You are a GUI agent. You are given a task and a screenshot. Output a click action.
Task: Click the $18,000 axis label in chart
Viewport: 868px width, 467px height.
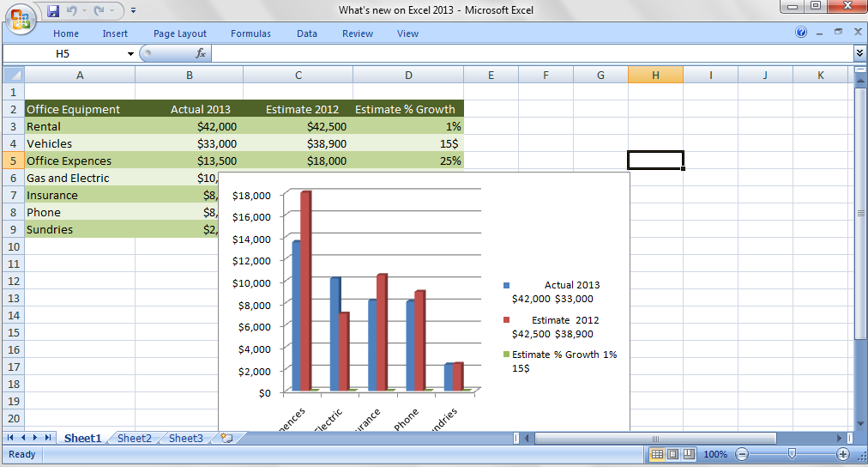point(251,195)
